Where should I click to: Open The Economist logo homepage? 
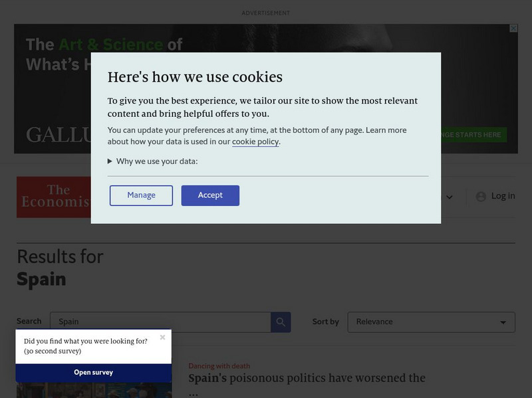coord(54,197)
